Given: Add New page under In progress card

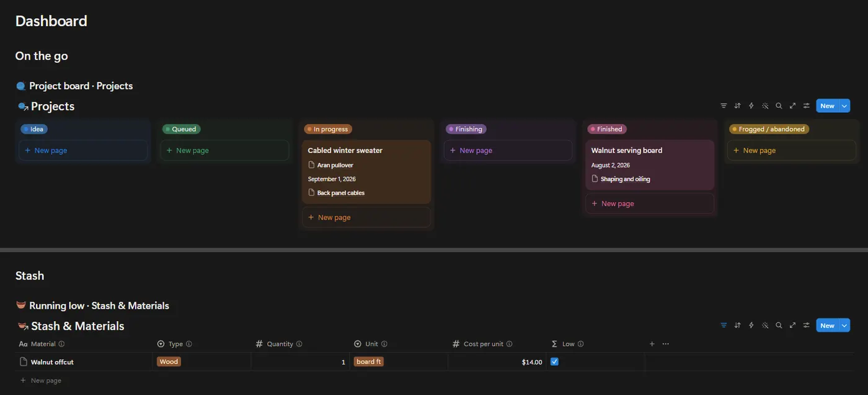Looking at the screenshot, I should (366, 218).
